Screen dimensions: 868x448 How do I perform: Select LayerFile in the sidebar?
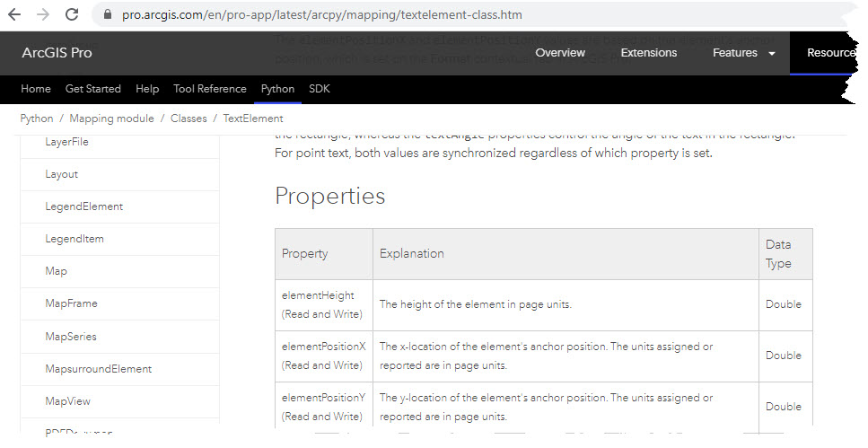point(67,142)
